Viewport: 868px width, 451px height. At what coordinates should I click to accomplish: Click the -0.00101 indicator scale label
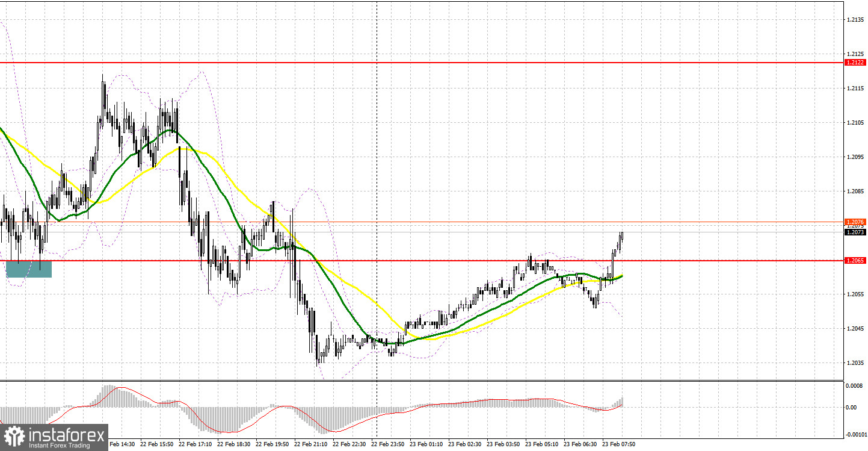tap(855, 434)
